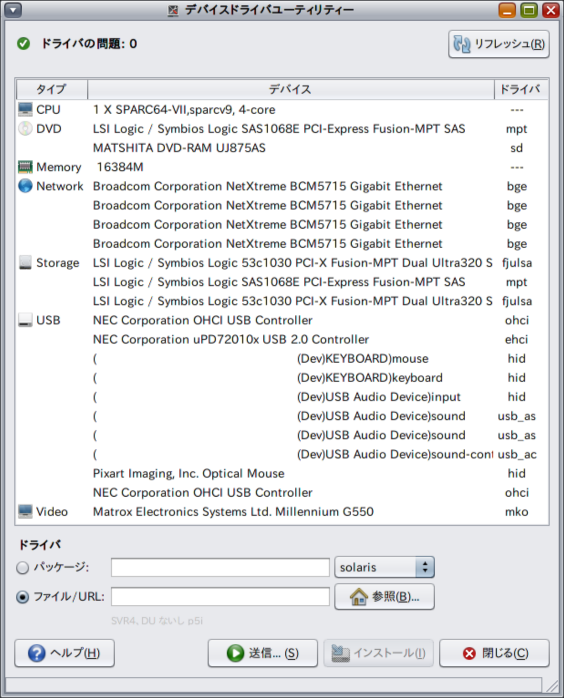564x698 pixels.
Task: Click the DVD disc icon
Action: coord(25,129)
